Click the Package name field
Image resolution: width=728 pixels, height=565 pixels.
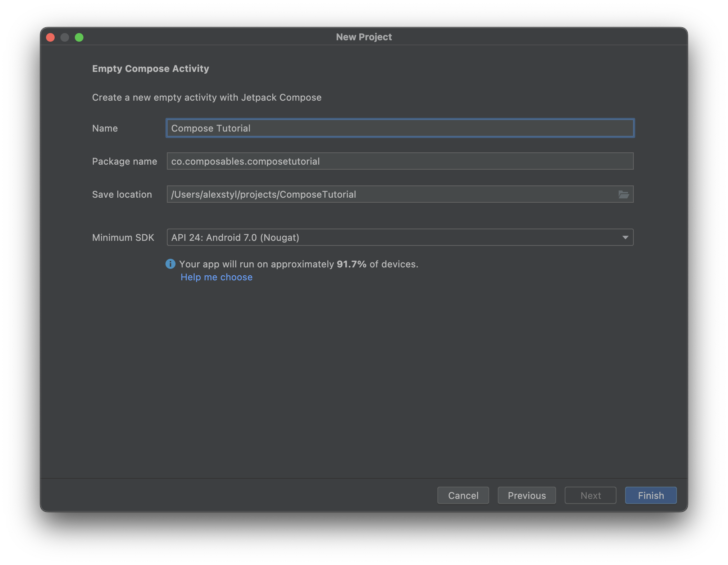[399, 161]
